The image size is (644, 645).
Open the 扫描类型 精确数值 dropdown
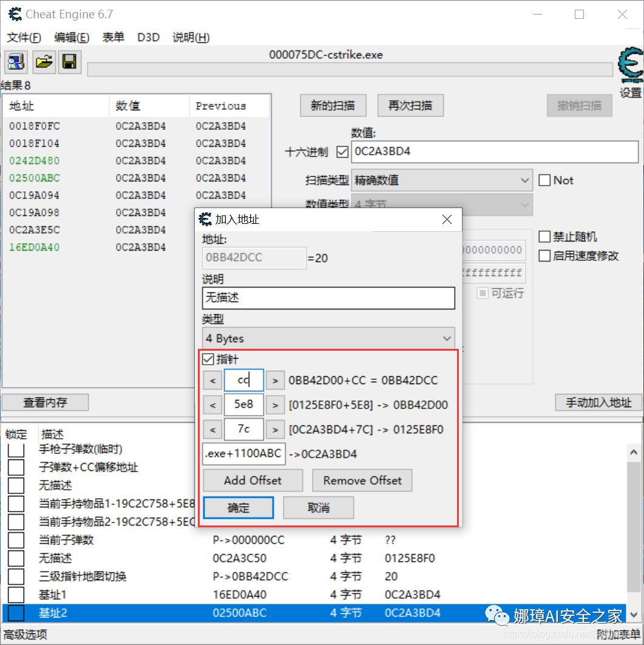click(442, 180)
